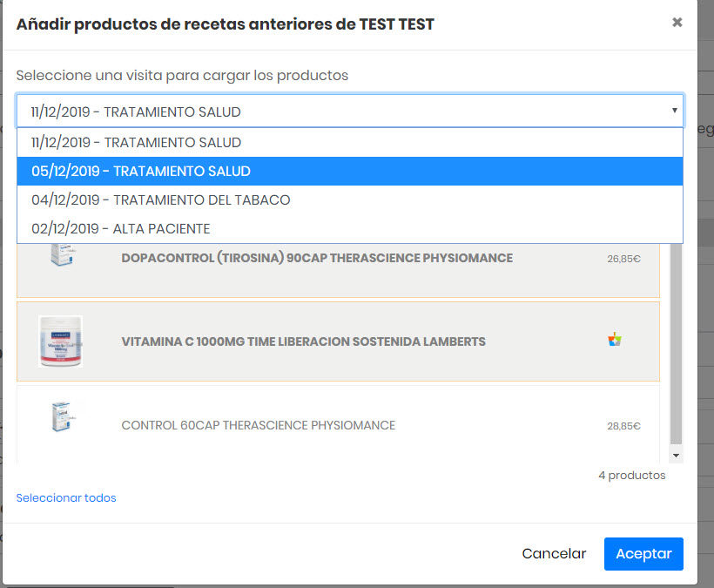Select option 11/12/2019 - TRATAMIENTO SALUD in list

(350, 143)
